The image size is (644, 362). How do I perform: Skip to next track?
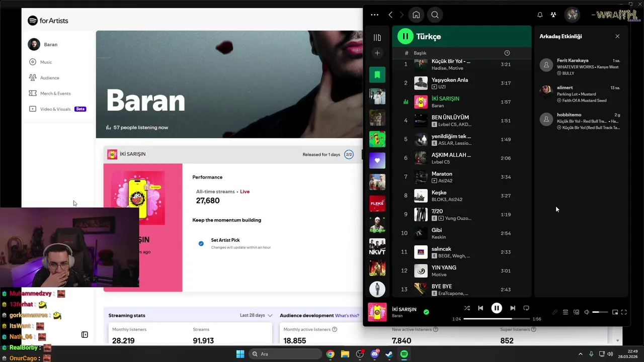click(513, 308)
